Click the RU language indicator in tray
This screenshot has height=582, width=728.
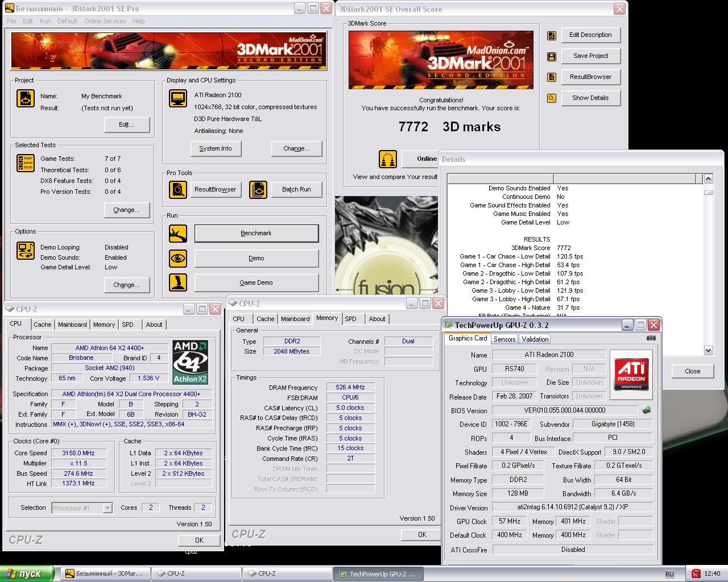point(669,574)
